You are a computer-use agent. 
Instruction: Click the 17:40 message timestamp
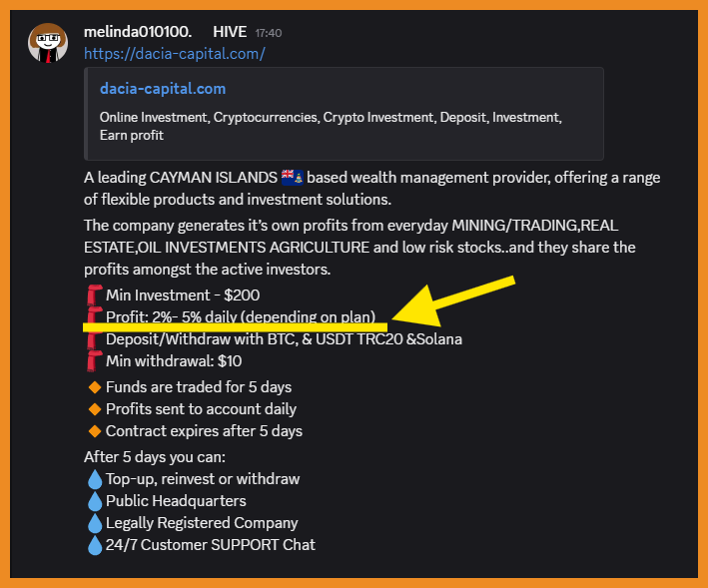tap(269, 33)
